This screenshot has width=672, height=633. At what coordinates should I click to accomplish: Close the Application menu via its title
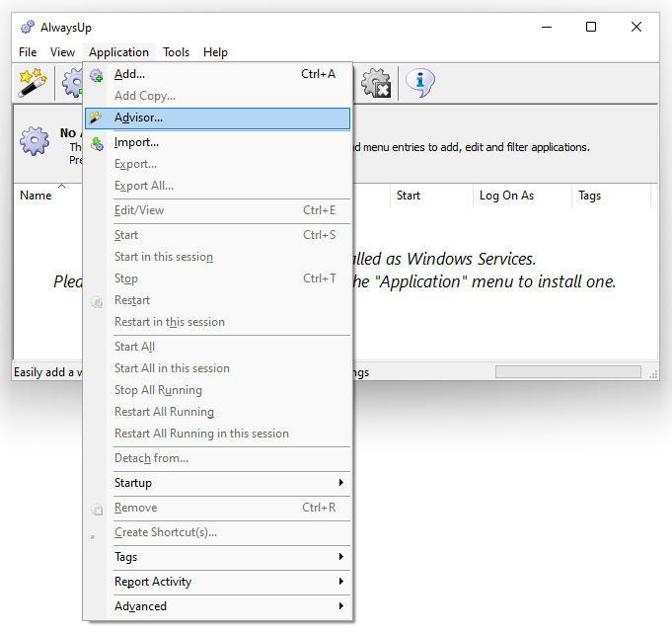click(118, 52)
